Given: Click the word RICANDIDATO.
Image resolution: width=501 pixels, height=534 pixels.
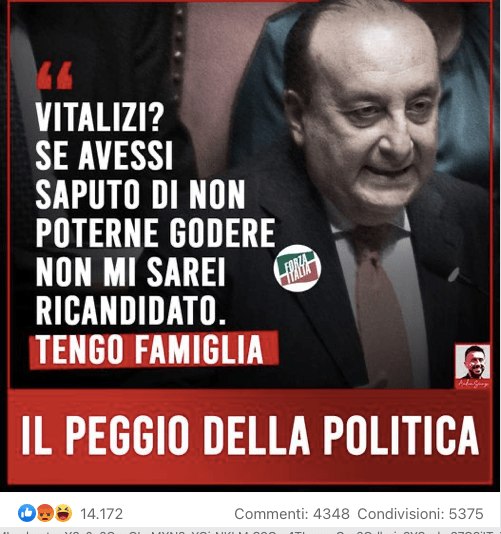Looking at the screenshot, I should tap(131, 310).
